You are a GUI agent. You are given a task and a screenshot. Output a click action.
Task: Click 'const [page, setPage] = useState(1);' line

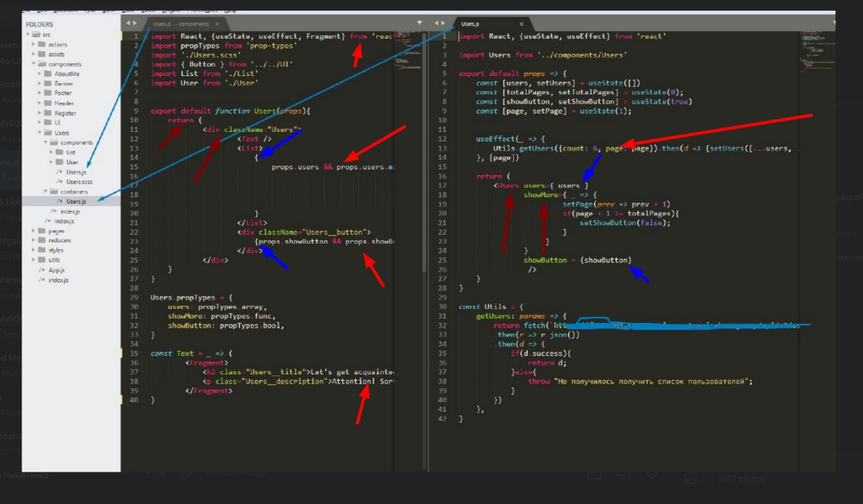pyautogui.click(x=554, y=111)
